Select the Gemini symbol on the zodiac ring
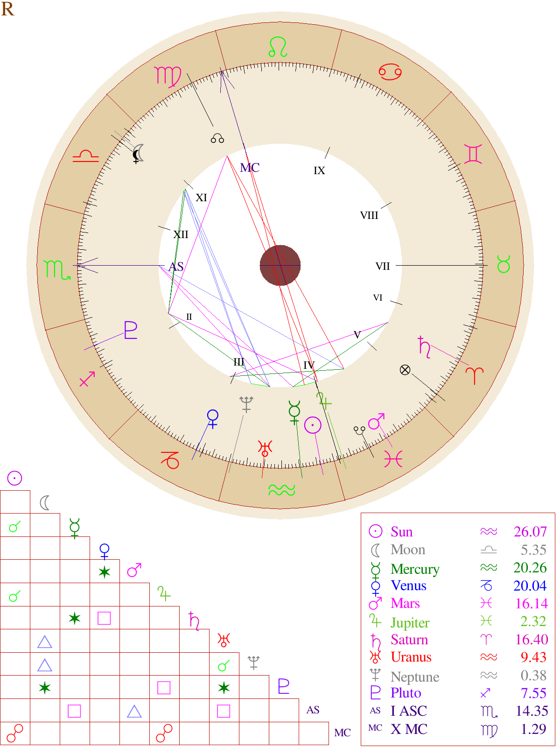 [x=473, y=154]
